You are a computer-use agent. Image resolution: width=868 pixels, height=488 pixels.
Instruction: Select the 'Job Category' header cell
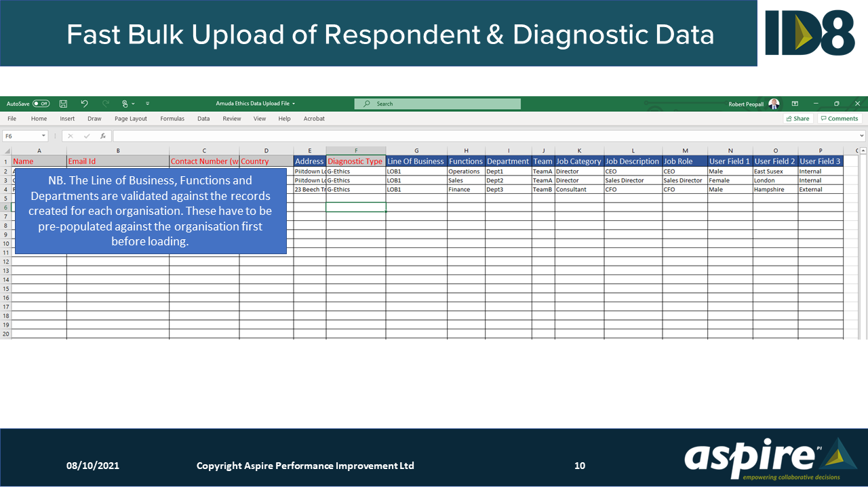coord(579,161)
